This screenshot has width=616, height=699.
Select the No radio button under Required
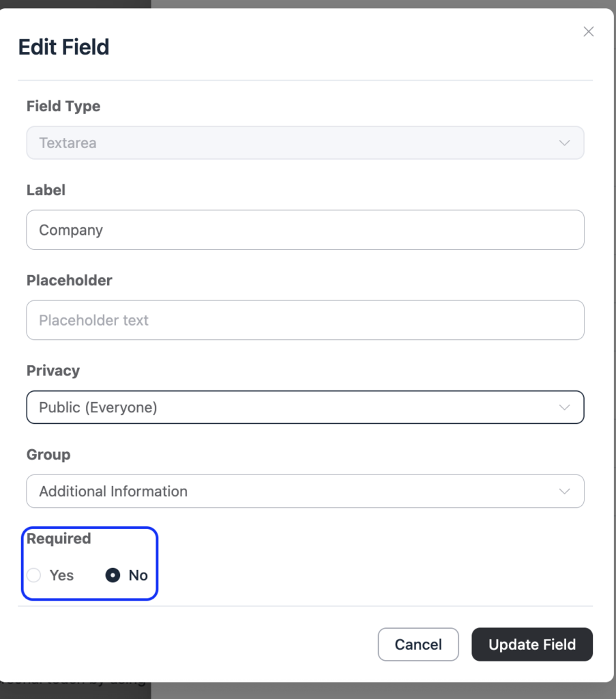click(113, 575)
